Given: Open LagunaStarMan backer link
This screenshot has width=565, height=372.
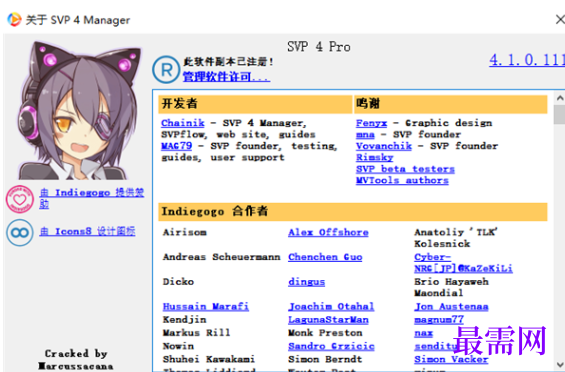Looking at the screenshot, I should pos(328,320).
